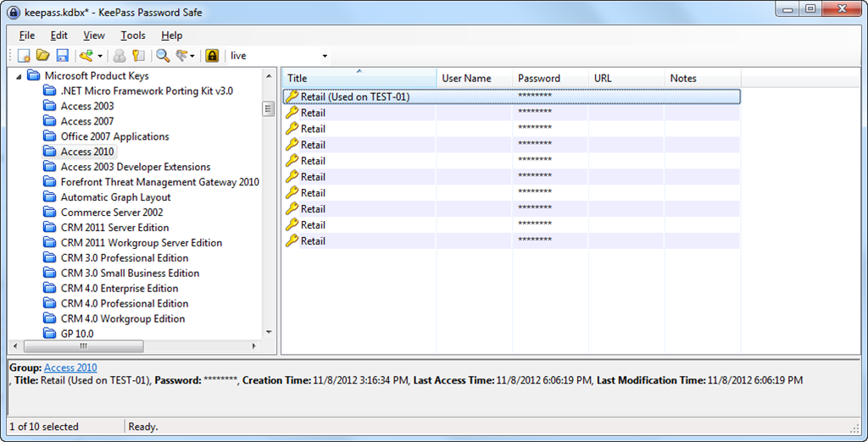Select the CRM 4.0 Professional Edition group

coord(125,304)
